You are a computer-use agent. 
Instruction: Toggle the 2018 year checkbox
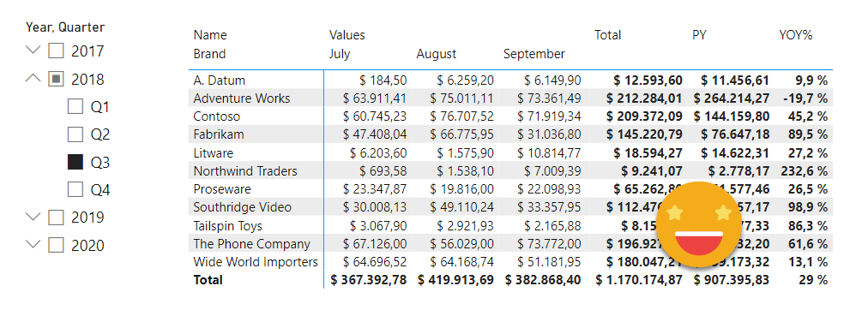coord(56,79)
